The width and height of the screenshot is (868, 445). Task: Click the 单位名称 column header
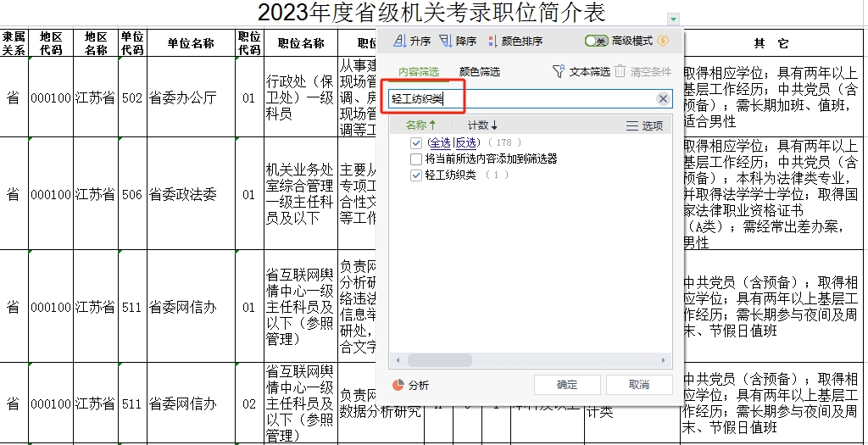(191, 43)
